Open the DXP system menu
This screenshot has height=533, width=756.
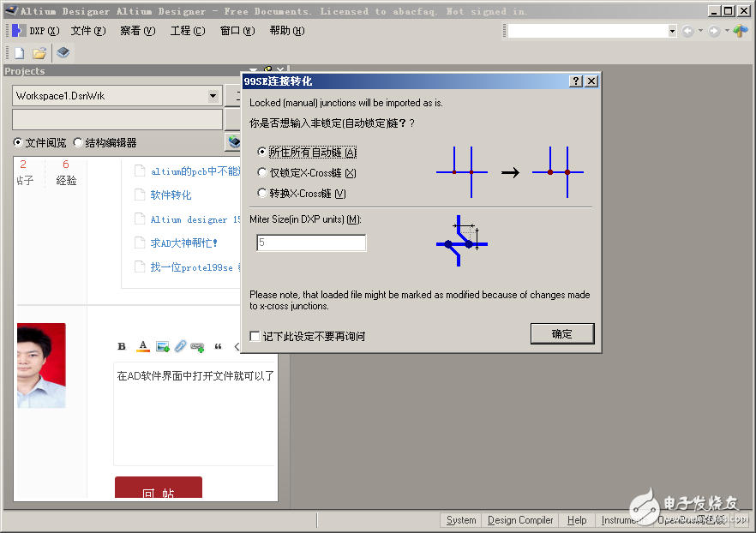pos(44,31)
